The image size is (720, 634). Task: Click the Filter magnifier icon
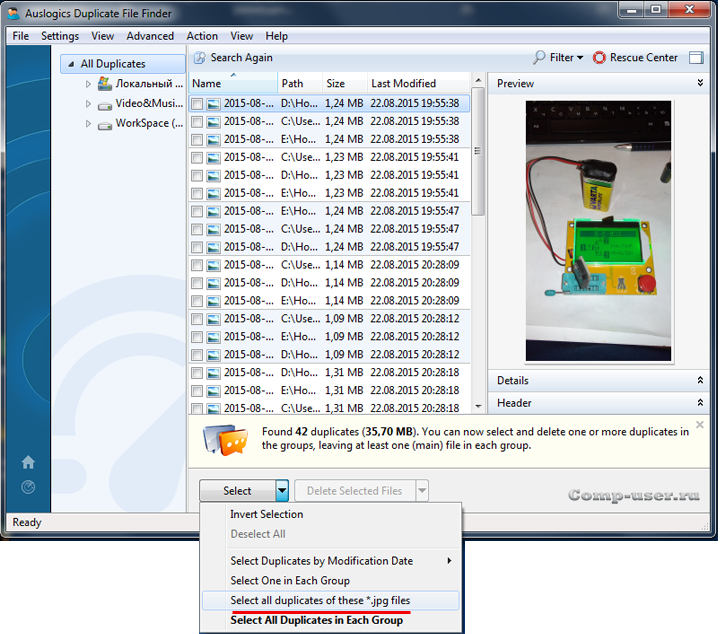(539, 57)
